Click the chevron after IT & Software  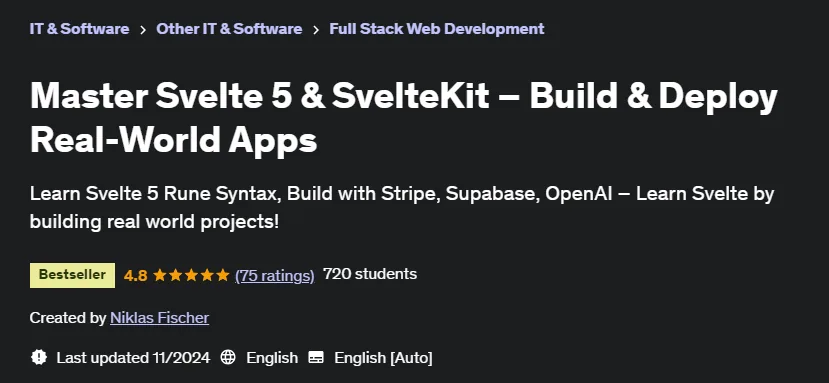[x=143, y=30]
